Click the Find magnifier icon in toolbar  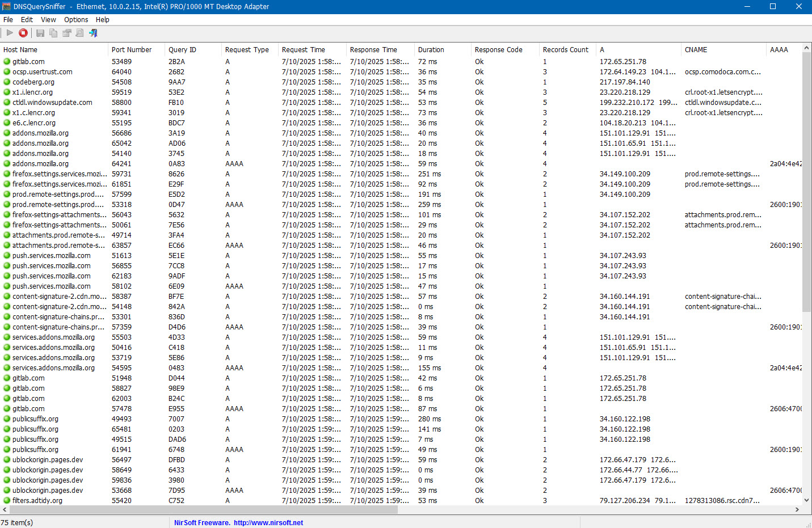coord(79,33)
